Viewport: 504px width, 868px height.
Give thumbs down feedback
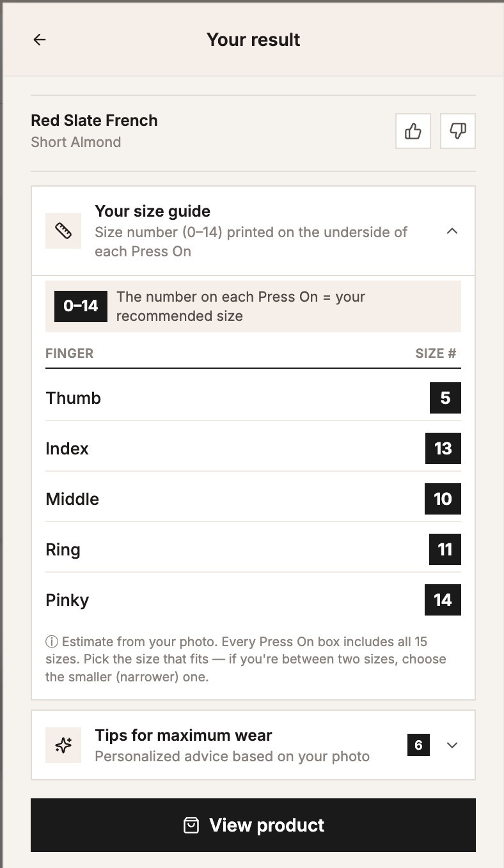(x=458, y=131)
